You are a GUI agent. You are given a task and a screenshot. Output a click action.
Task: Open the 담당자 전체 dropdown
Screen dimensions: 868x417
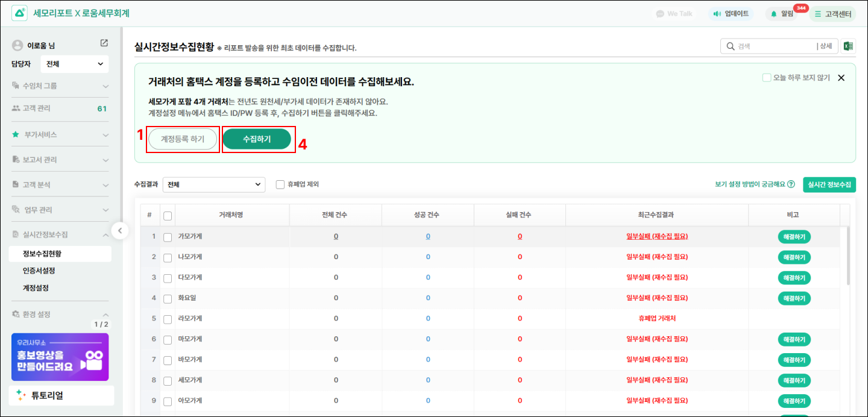(75, 64)
